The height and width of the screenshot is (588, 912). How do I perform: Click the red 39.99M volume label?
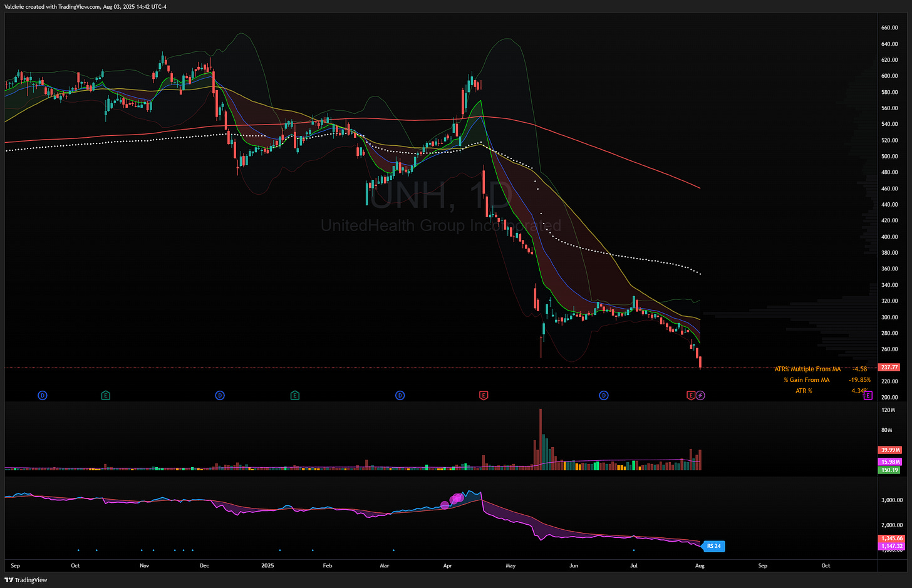click(x=890, y=450)
